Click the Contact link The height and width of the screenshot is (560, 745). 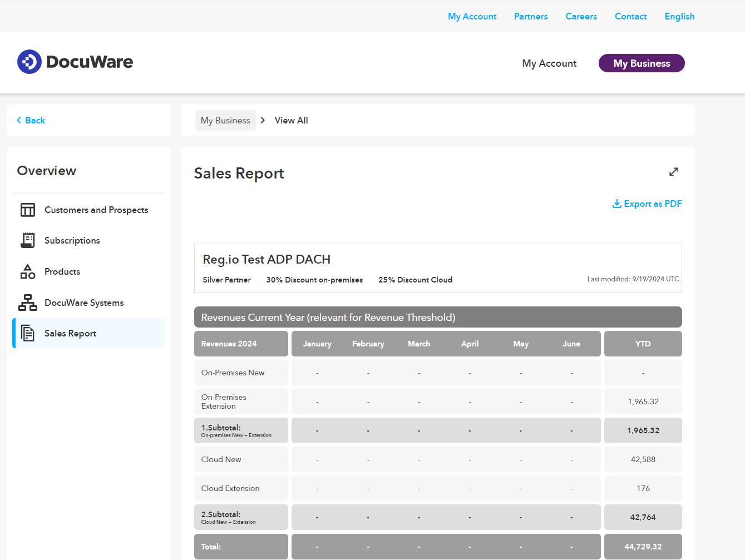point(630,17)
